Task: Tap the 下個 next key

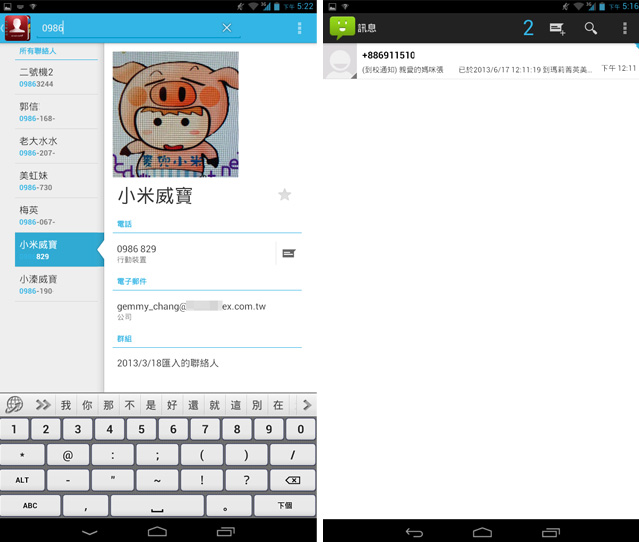Action: click(x=285, y=505)
